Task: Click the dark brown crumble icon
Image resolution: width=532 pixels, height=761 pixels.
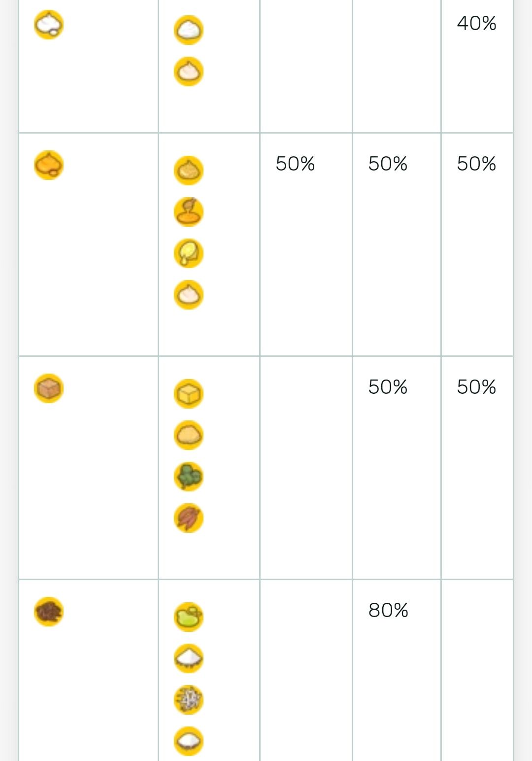Action: pyautogui.click(x=49, y=612)
